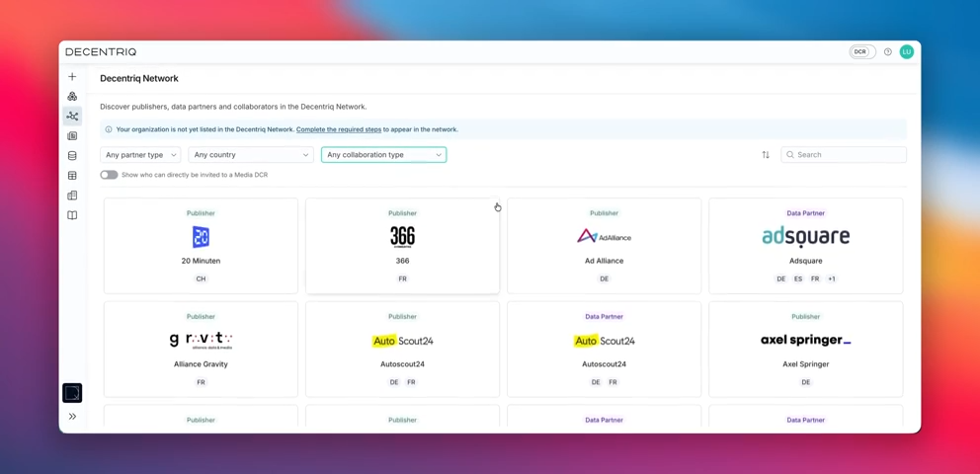The width and height of the screenshot is (980, 474).
Task: Click the plus icon in the sidebar
Action: coord(72,77)
